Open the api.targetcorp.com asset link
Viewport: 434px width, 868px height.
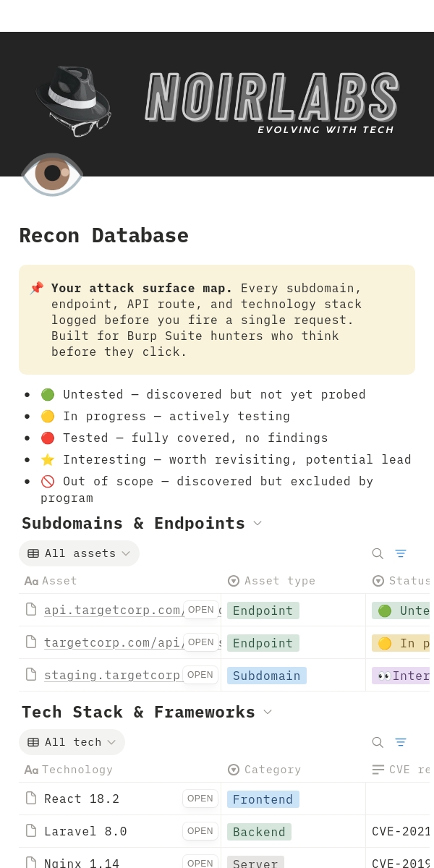tap(109, 610)
